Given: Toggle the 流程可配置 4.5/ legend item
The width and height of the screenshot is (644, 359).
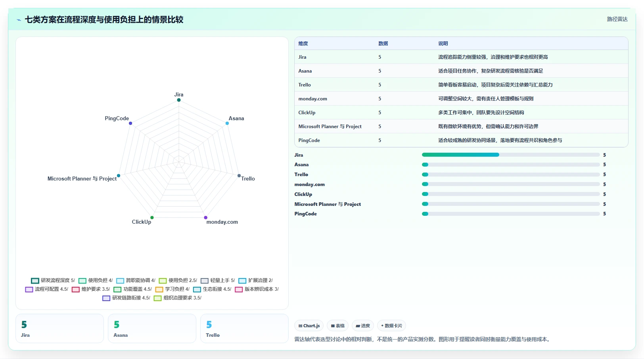Looking at the screenshot, I should point(47,289).
